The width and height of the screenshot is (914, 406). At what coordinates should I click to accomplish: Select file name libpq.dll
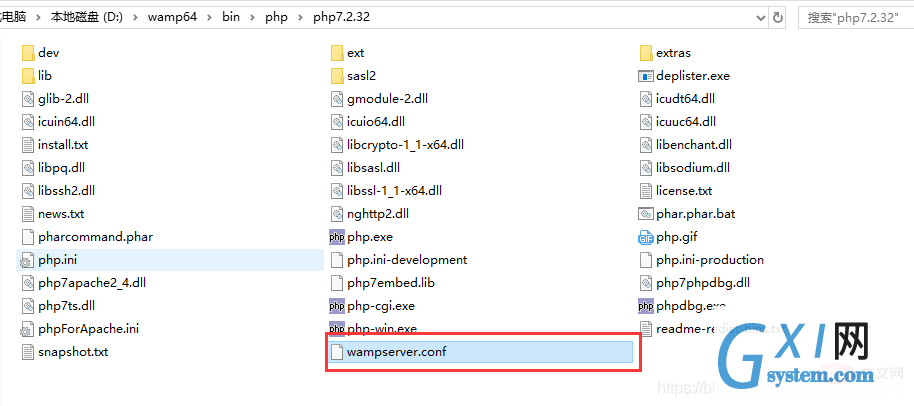click(62, 168)
